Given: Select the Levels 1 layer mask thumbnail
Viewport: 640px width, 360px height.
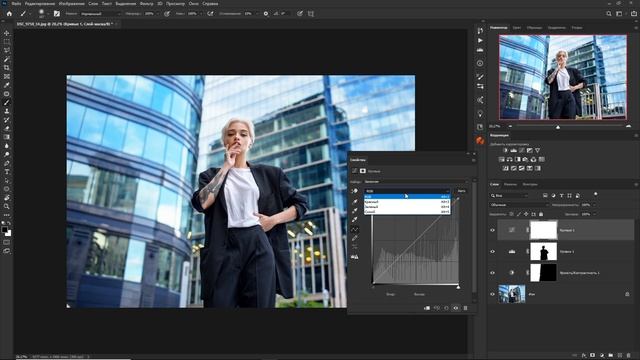Looking at the screenshot, I should point(543,251).
